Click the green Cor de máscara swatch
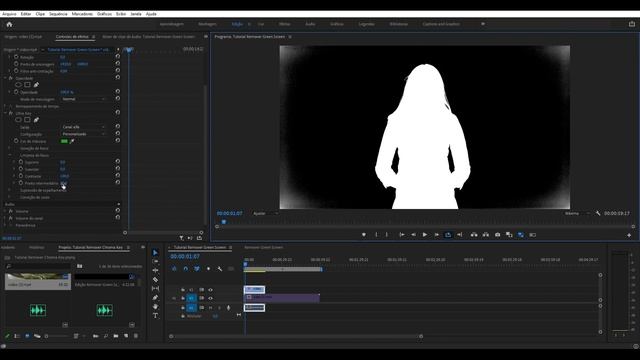Image resolution: width=640 pixels, height=360 pixels. pyautogui.click(x=64, y=141)
